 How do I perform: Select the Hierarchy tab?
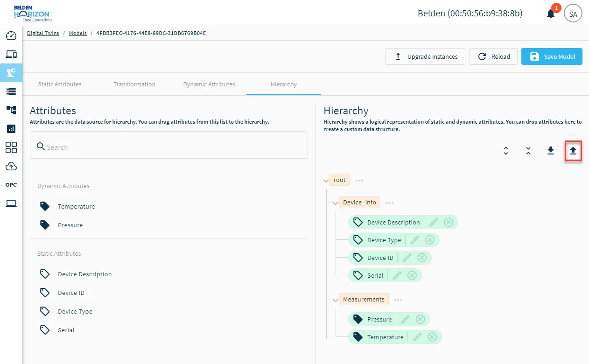pos(284,84)
